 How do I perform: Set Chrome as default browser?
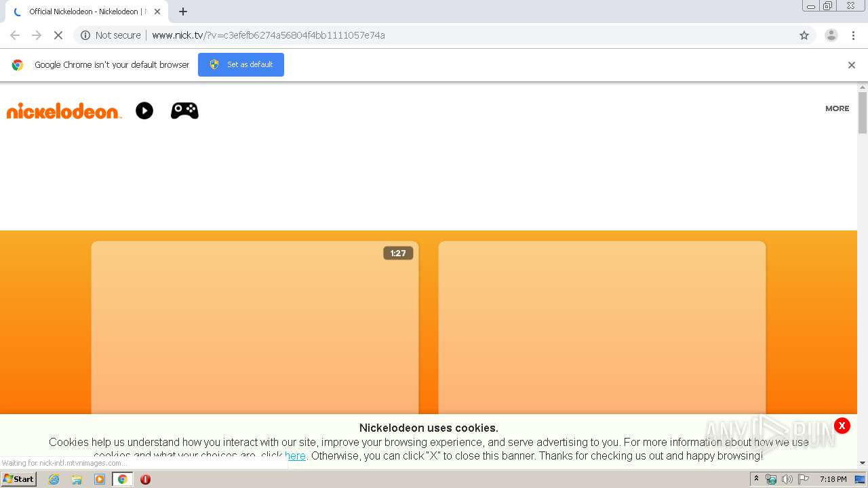click(241, 64)
